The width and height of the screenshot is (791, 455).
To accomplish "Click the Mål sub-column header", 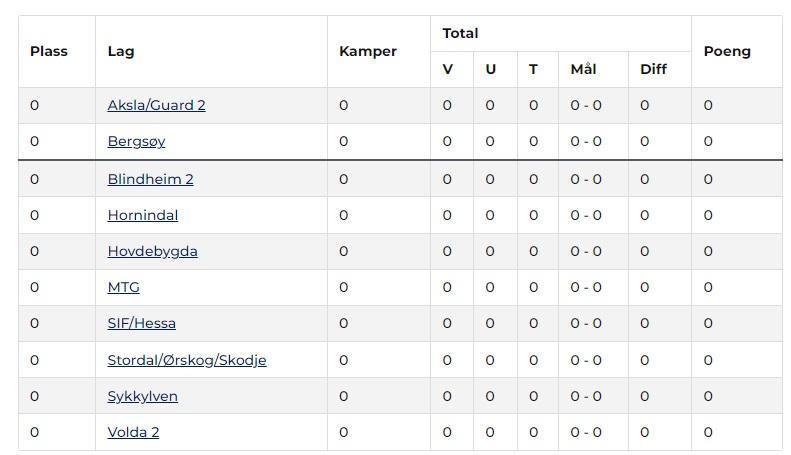I will coord(584,69).
